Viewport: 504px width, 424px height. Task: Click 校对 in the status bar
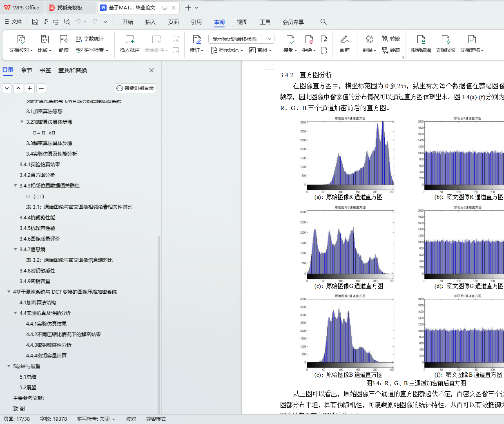[131, 419]
